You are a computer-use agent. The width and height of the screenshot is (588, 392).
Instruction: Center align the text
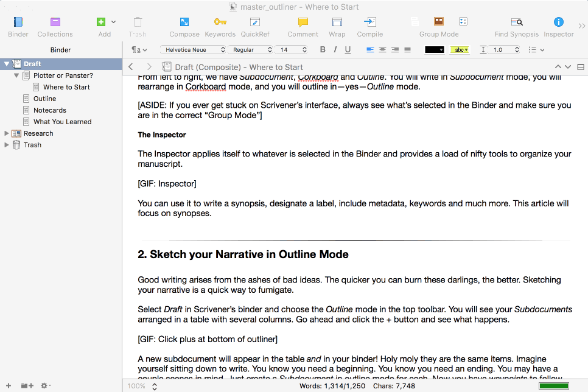point(382,49)
